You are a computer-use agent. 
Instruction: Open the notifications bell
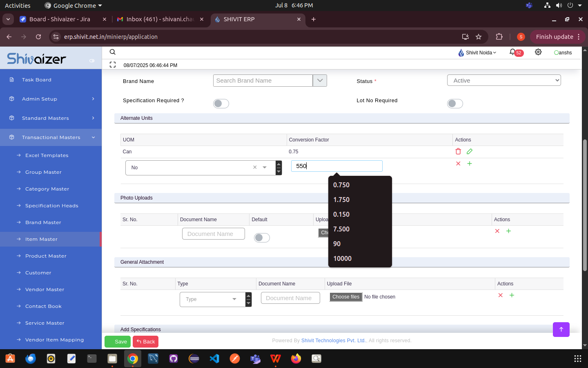tap(512, 52)
